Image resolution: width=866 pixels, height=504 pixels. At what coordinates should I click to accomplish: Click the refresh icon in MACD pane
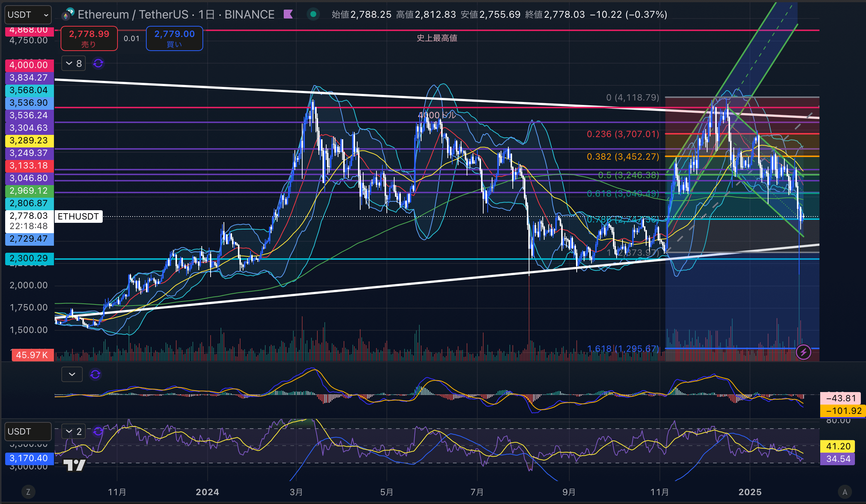tap(95, 374)
